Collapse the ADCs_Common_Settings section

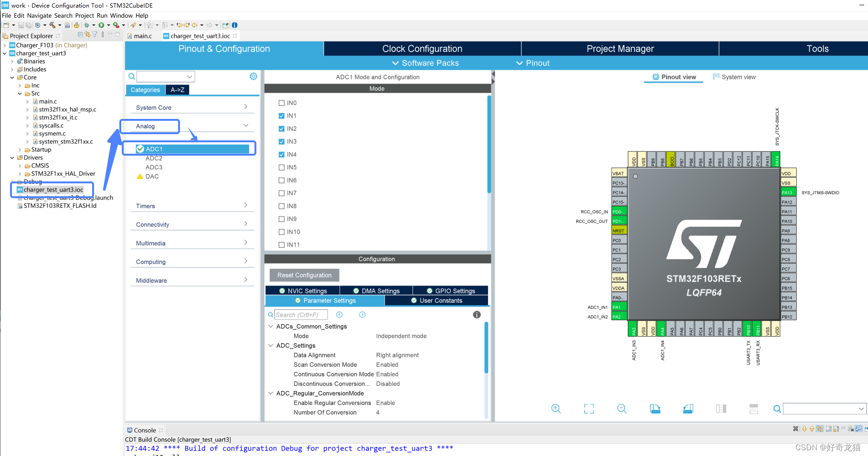click(271, 326)
